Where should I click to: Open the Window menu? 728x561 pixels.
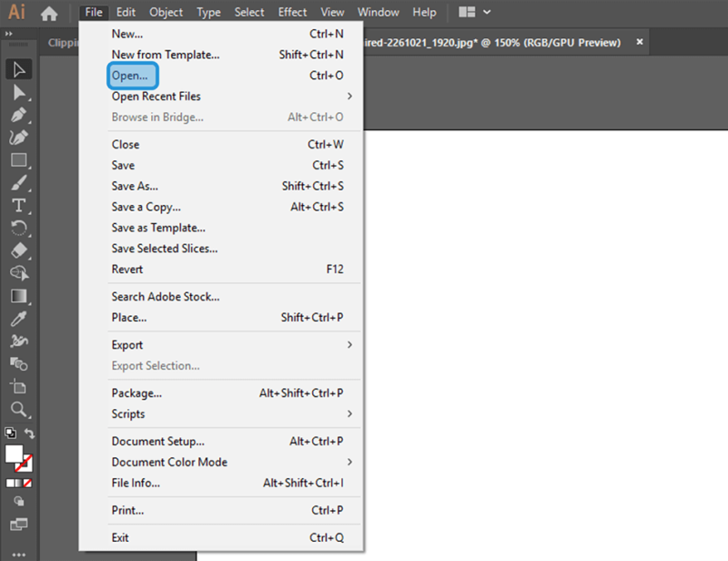coord(379,12)
